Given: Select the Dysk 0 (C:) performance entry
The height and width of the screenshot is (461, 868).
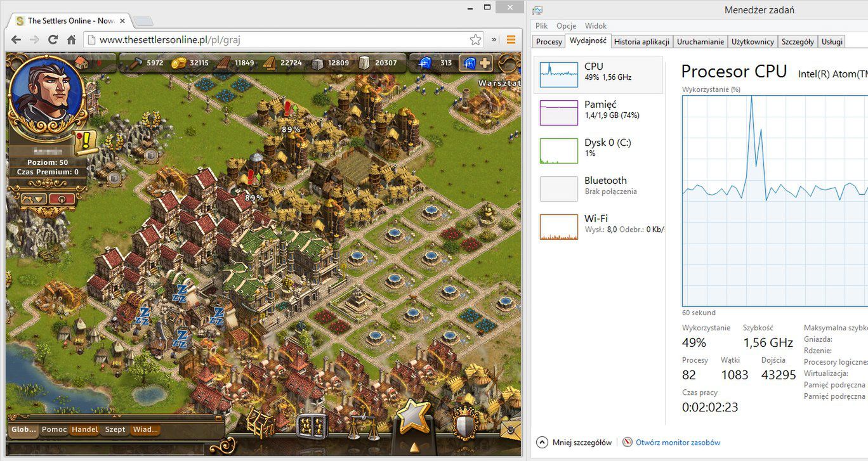Looking at the screenshot, I should [598, 151].
